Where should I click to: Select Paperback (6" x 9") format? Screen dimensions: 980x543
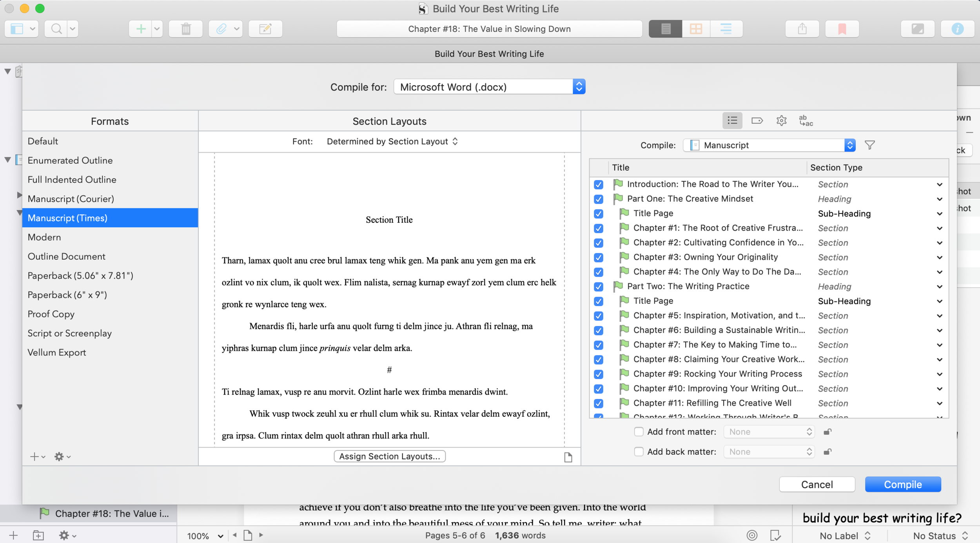point(110,295)
